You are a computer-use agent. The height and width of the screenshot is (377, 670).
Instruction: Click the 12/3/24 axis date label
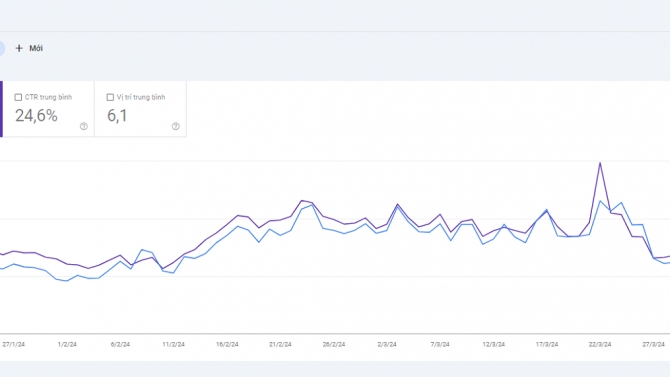(x=494, y=345)
